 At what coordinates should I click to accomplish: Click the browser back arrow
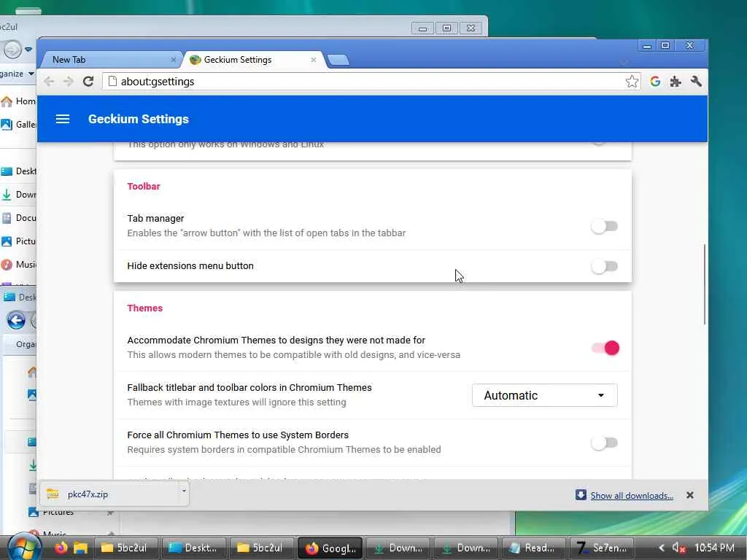(x=49, y=82)
